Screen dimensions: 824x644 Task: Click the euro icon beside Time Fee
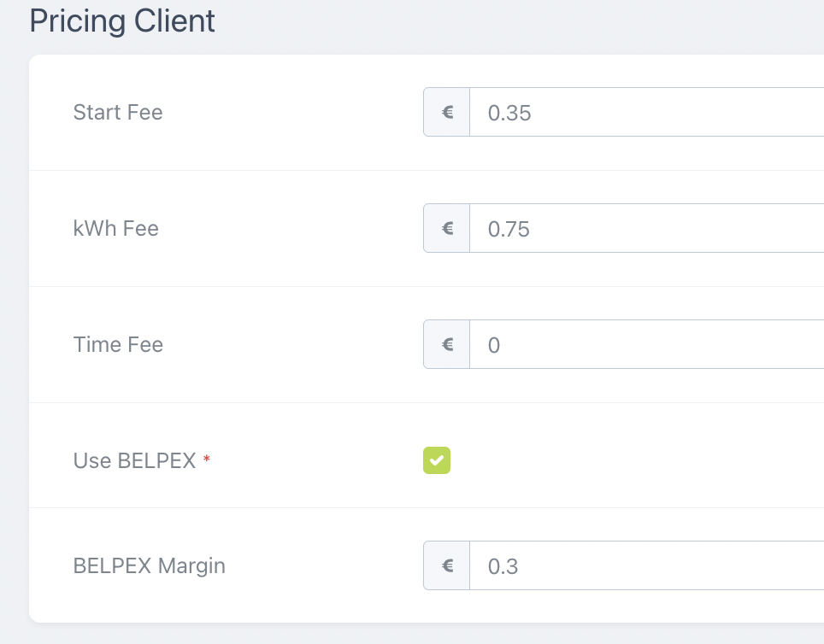[447, 344]
